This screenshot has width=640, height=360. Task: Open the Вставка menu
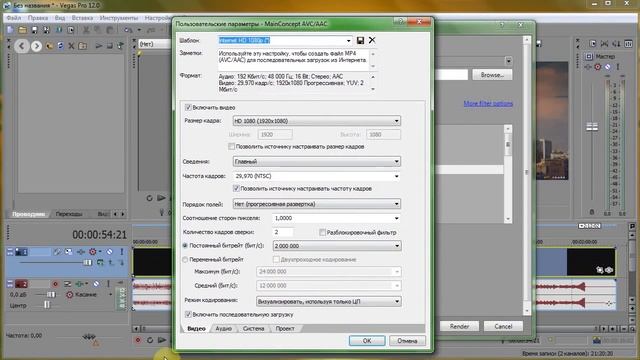tap(82, 18)
